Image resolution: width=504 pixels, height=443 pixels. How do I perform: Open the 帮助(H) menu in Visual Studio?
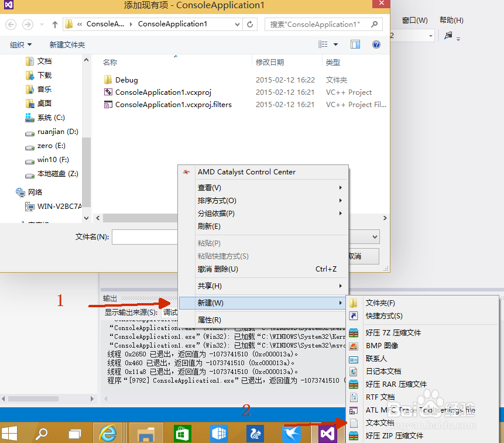(x=451, y=20)
